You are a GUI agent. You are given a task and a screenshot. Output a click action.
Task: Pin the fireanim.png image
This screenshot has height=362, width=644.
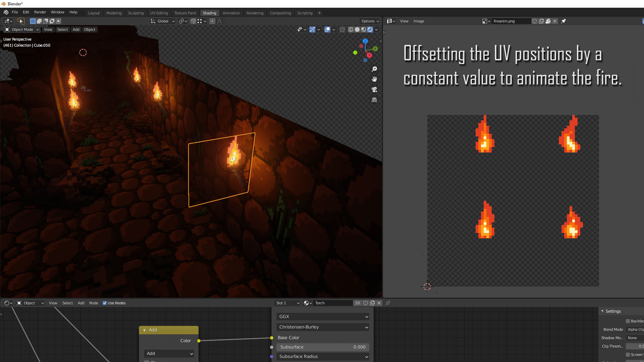pyautogui.click(x=563, y=21)
